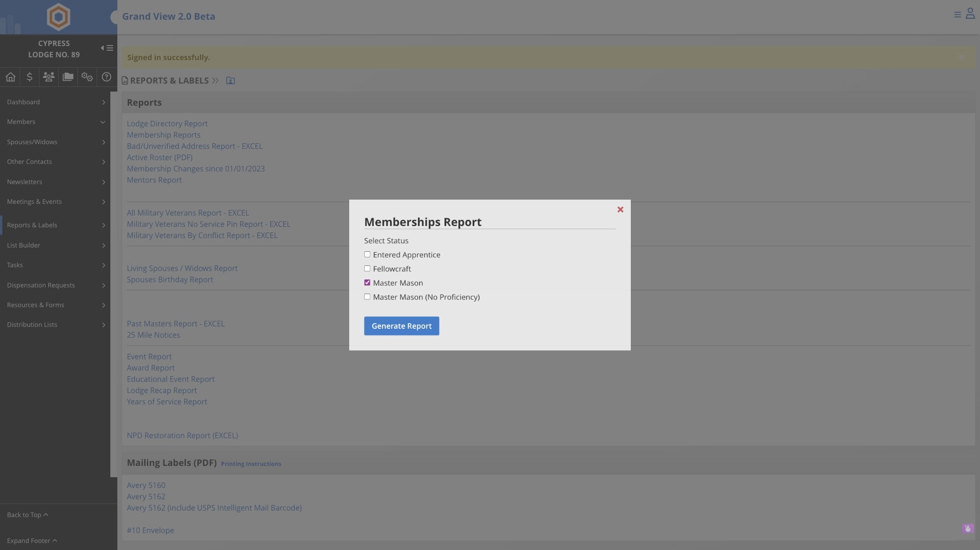
Task: Click the folder icon next to Reports & Labels
Action: 230,80
